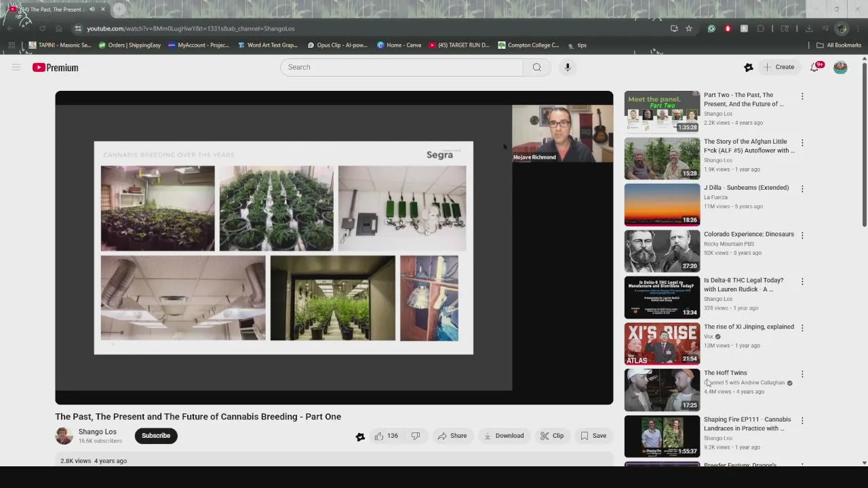
Task: Start voice search with the microphone
Action: 568,67
